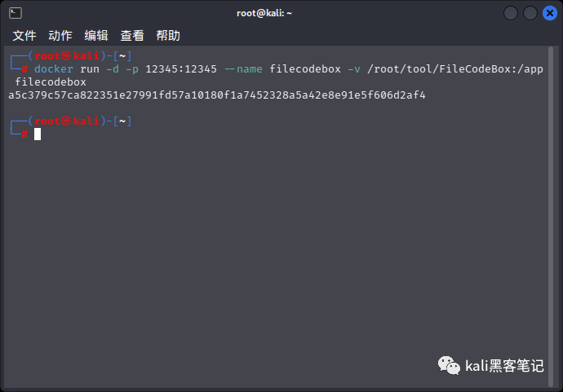Click the root@kali: ~ window title

pos(264,13)
